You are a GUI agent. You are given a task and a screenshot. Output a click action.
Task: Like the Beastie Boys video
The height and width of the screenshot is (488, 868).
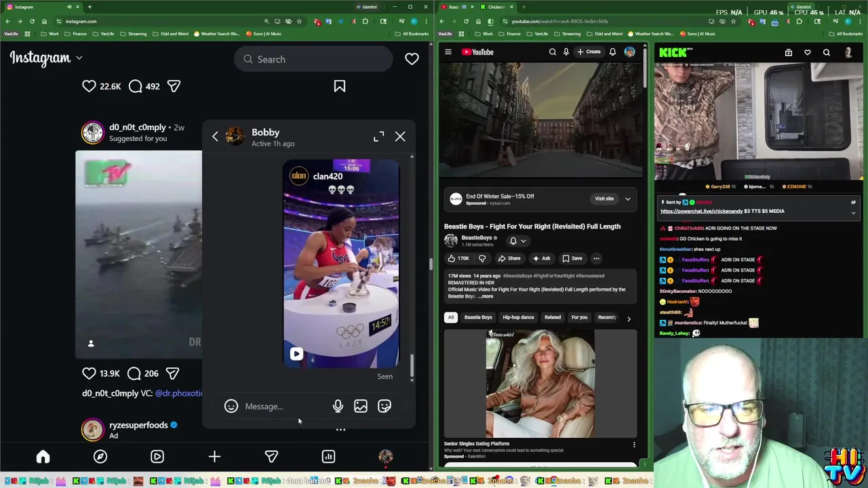pyautogui.click(x=458, y=258)
